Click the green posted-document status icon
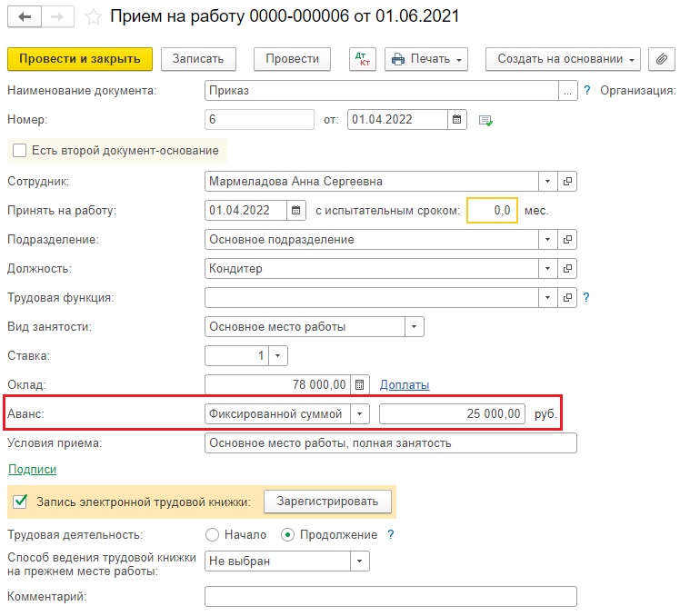The height and width of the screenshot is (616, 680). click(x=485, y=120)
